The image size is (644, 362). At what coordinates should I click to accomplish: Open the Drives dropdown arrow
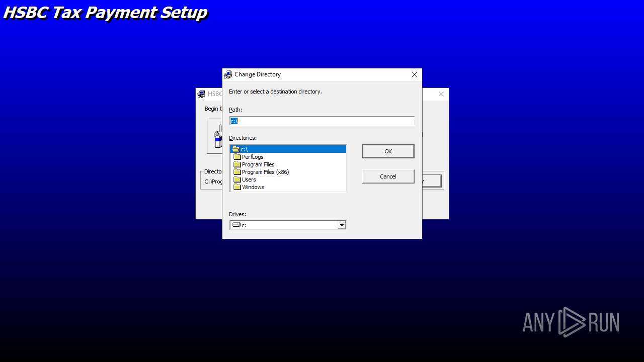click(342, 225)
